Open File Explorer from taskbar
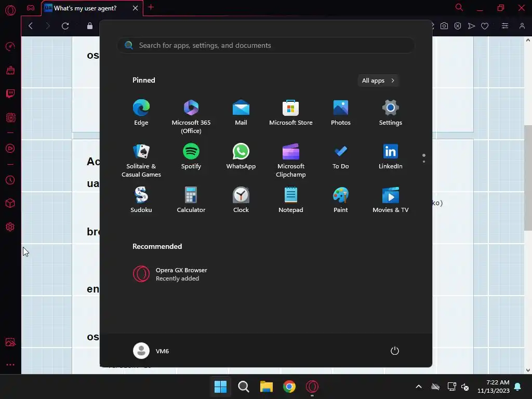 click(267, 387)
